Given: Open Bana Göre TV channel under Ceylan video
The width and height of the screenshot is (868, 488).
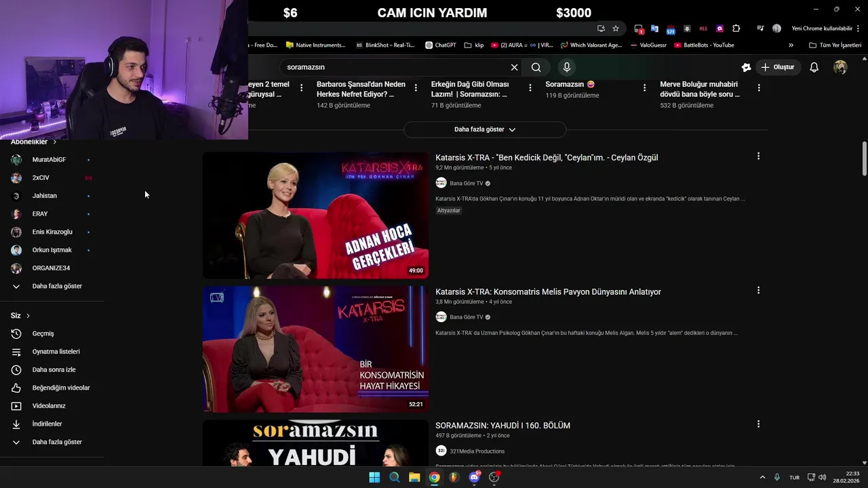Looking at the screenshot, I should [467, 183].
